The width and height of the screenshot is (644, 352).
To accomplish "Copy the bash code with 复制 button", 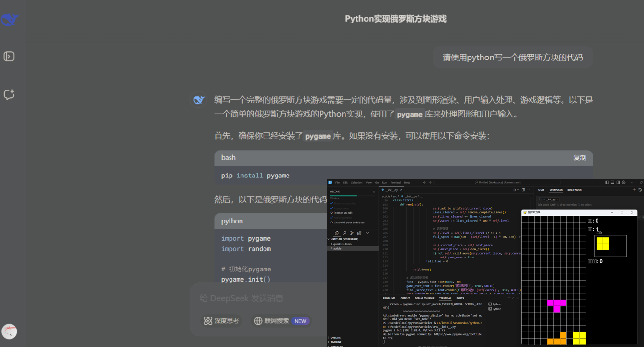I will click(x=580, y=157).
